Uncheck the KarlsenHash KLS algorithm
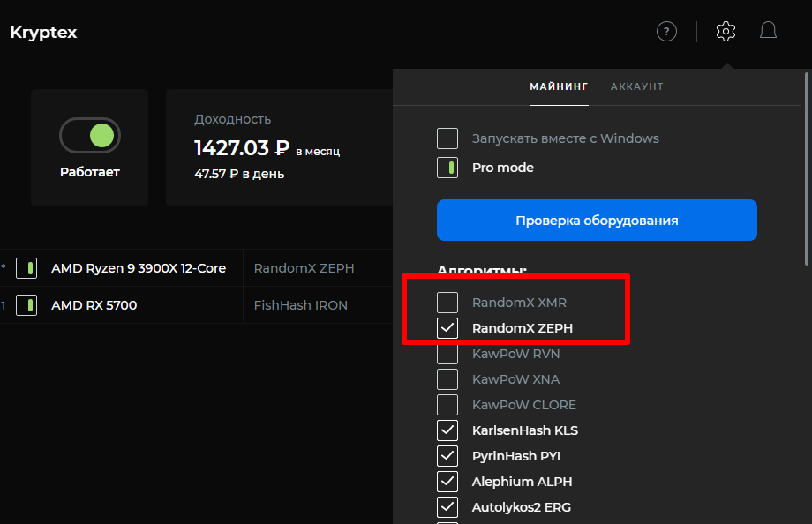Viewport: 812px width, 524px height. coord(447,430)
